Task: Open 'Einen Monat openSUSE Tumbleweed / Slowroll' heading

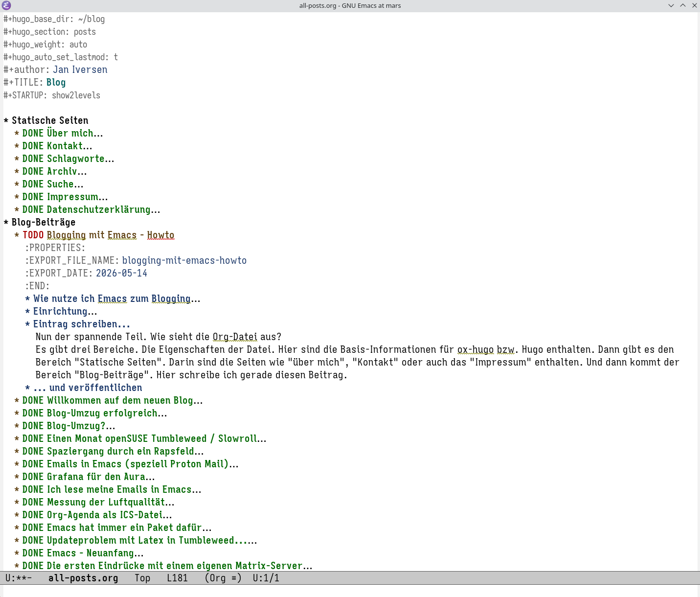Action: (x=157, y=438)
